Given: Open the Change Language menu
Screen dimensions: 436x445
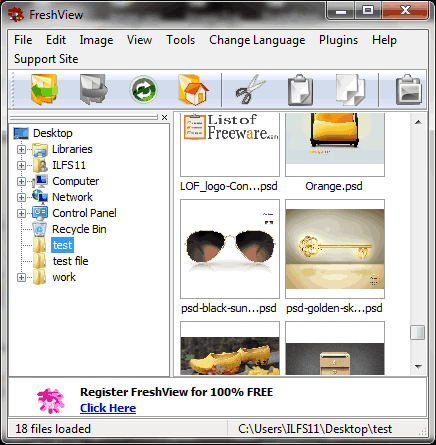Looking at the screenshot, I should coord(257,40).
